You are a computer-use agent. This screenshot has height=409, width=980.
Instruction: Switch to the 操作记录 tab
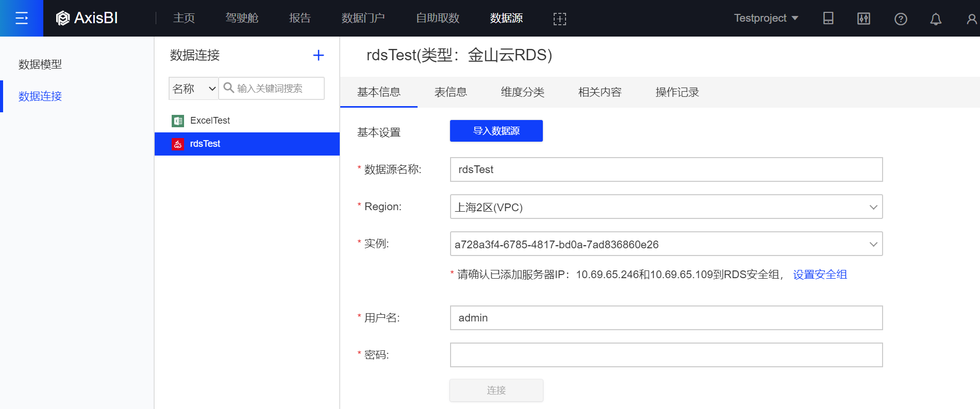(677, 92)
